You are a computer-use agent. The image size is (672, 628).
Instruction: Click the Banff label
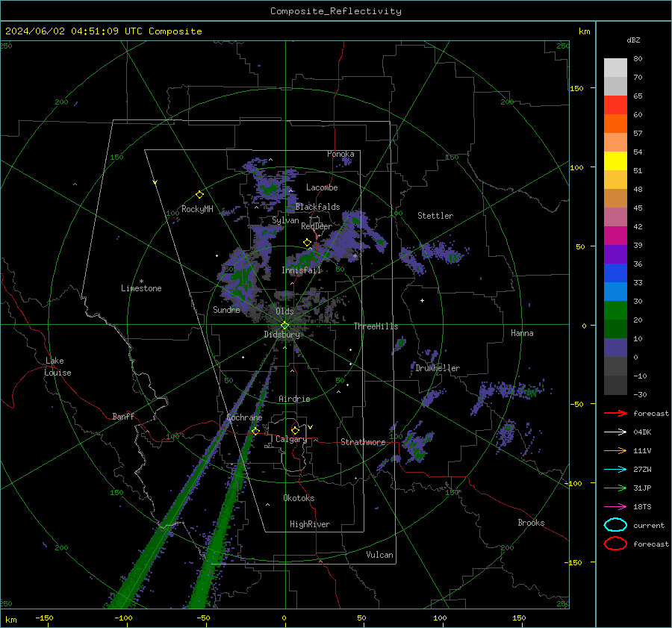123,416
